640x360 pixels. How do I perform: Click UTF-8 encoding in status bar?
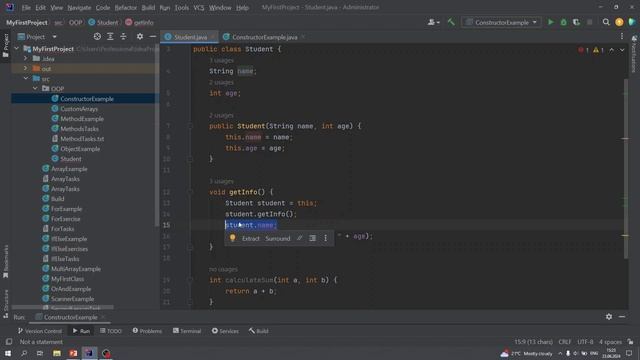(x=585, y=342)
